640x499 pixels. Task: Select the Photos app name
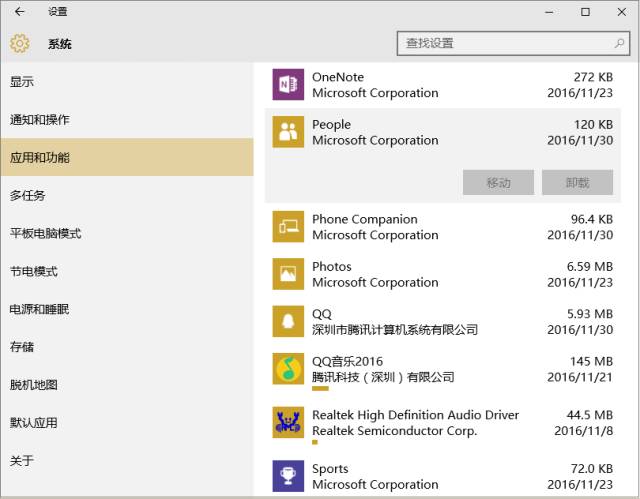pos(332,267)
